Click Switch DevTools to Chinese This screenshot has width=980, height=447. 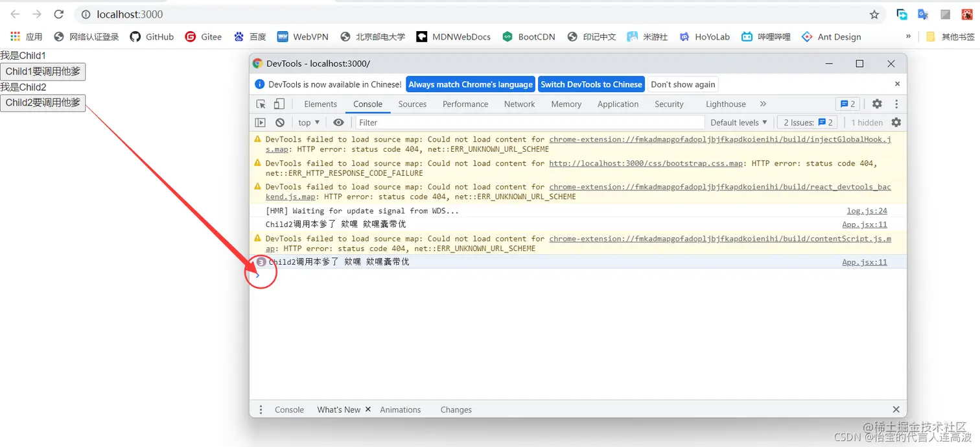pyautogui.click(x=591, y=84)
